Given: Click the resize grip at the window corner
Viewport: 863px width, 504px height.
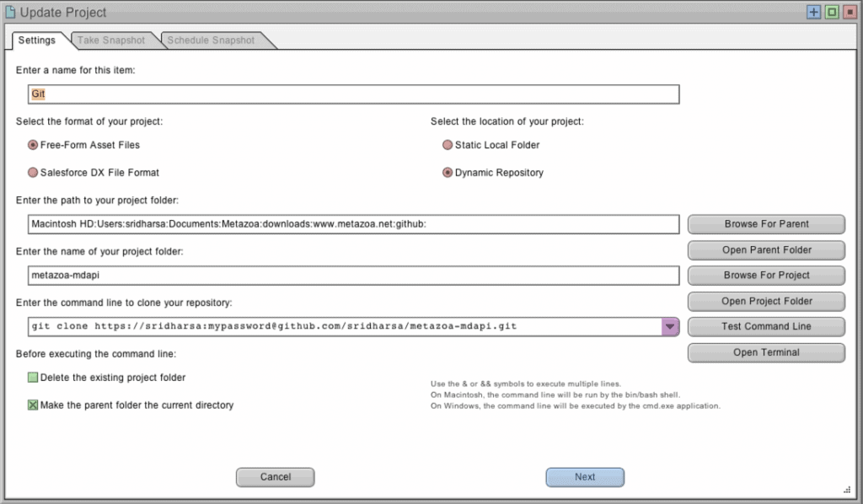Looking at the screenshot, I should click(847, 490).
